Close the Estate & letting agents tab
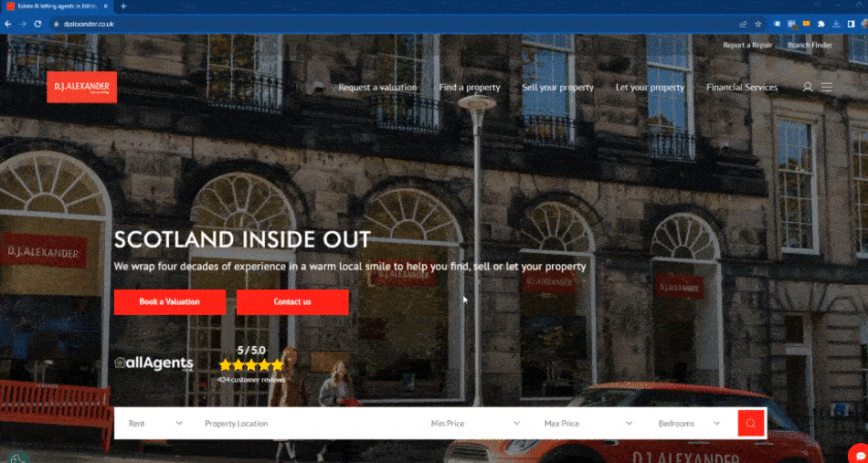 (106, 6)
